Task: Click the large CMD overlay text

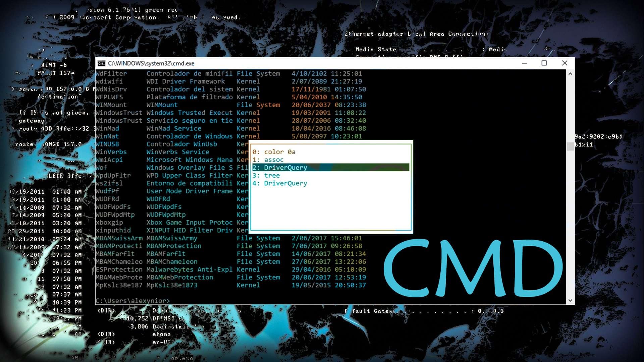Action: pyautogui.click(x=473, y=268)
